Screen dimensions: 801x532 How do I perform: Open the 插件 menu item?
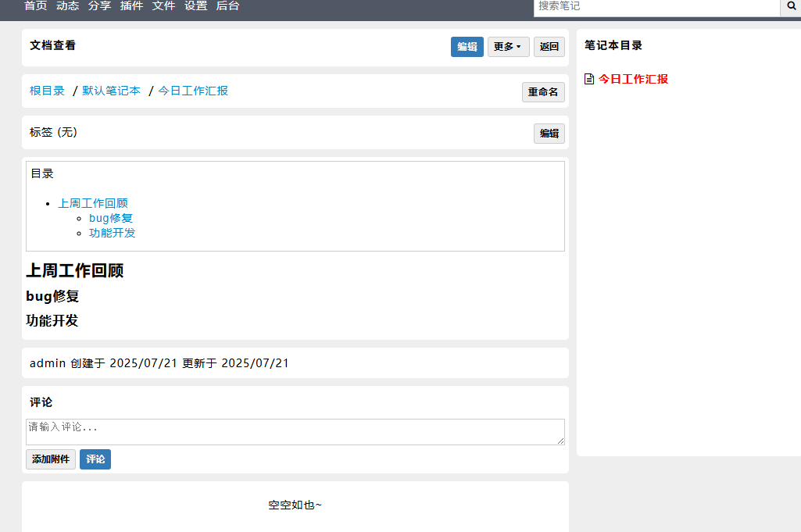[131, 6]
